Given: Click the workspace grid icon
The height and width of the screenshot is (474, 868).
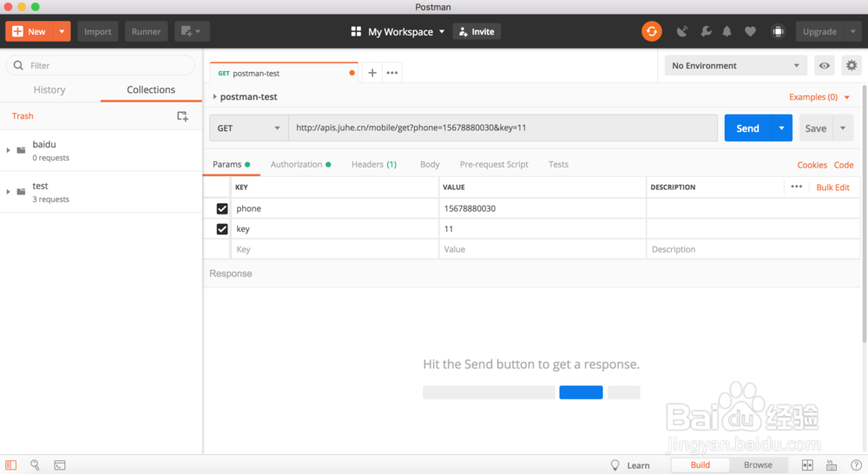Looking at the screenshot, I should click(x=356, y=31).
